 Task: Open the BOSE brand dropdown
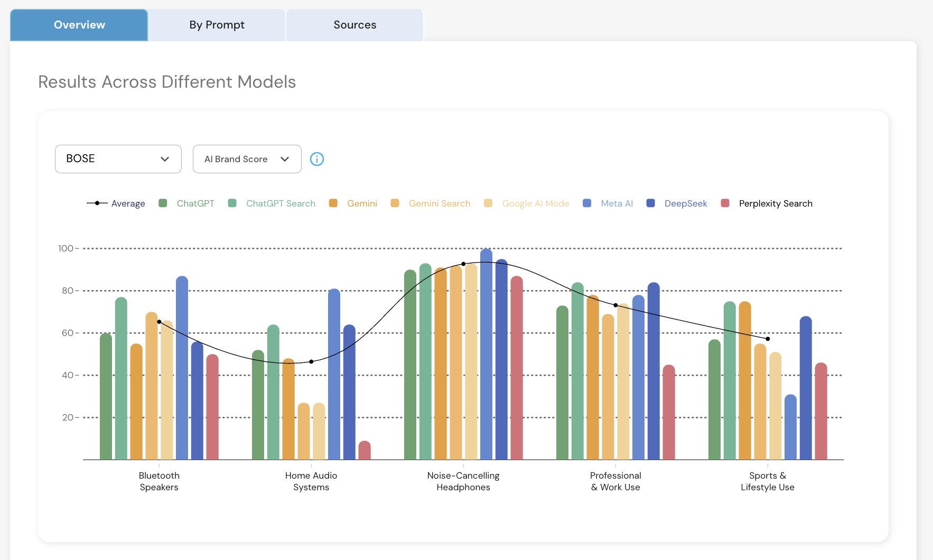pos(118,159)
